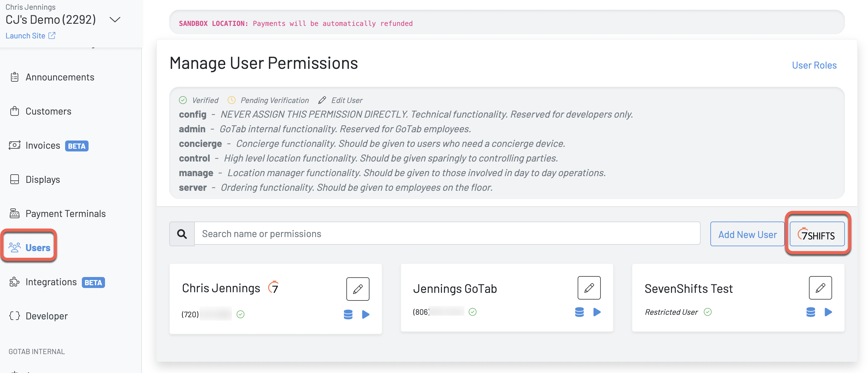
Task: Click database icon on Chris Jennings card
Action: click(x=348, y=314)
